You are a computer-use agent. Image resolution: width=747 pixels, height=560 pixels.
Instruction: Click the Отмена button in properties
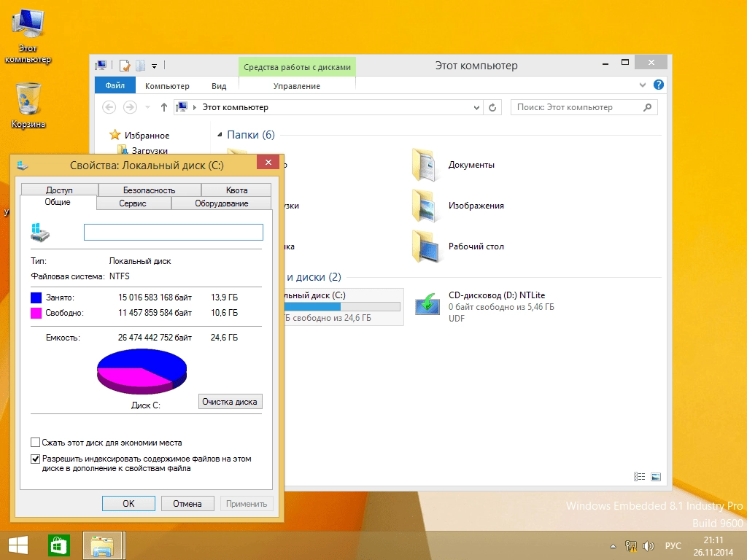click(x=187, y=503)
